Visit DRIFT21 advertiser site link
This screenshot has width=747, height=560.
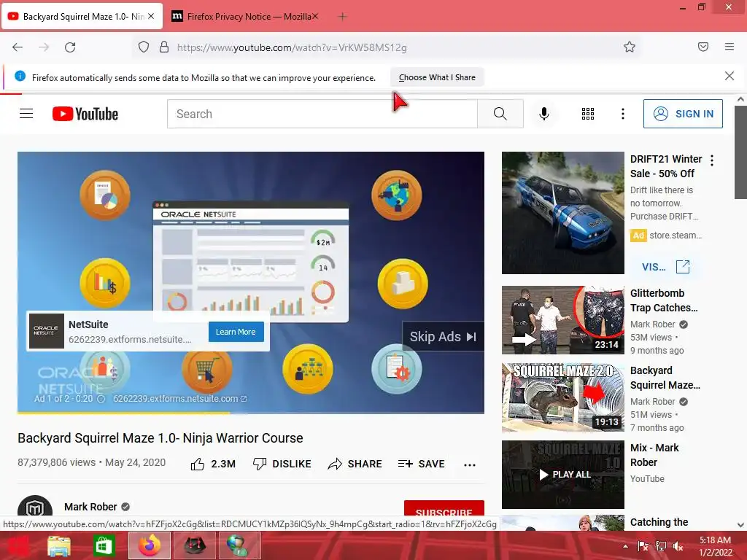point(665,267)
